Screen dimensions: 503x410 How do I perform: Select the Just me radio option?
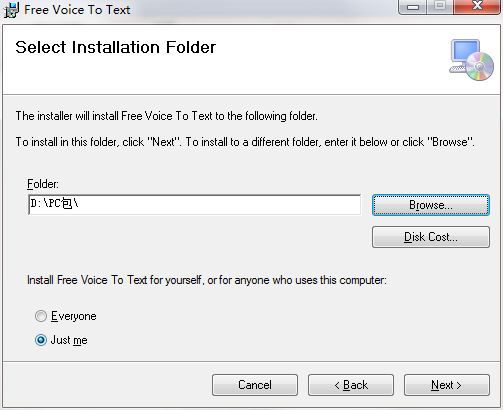point(41,340)
